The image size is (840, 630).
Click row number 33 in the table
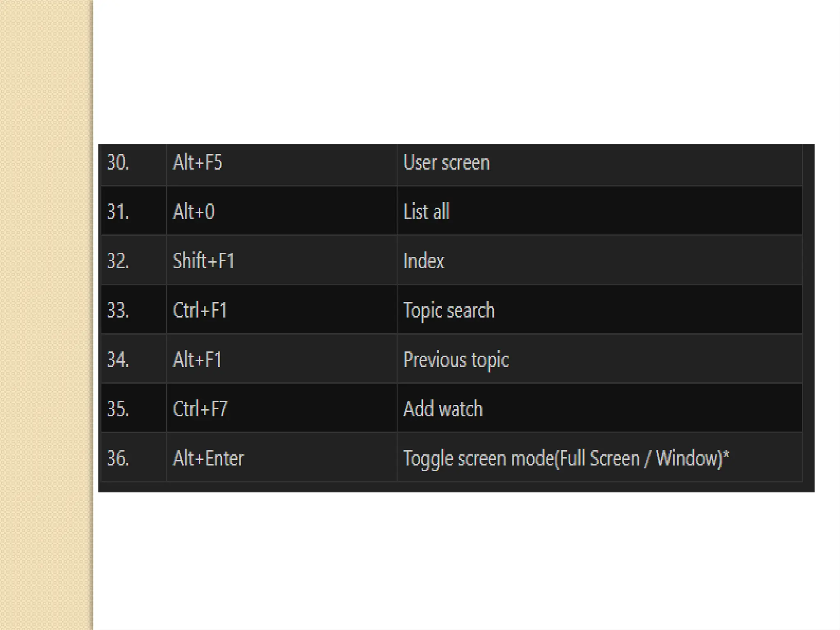(118, 310)
